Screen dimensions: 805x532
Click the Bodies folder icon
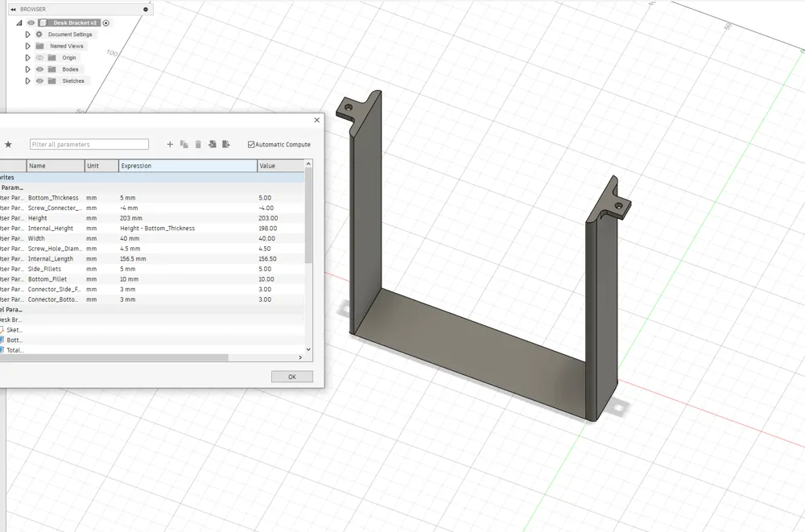point(52,68)
